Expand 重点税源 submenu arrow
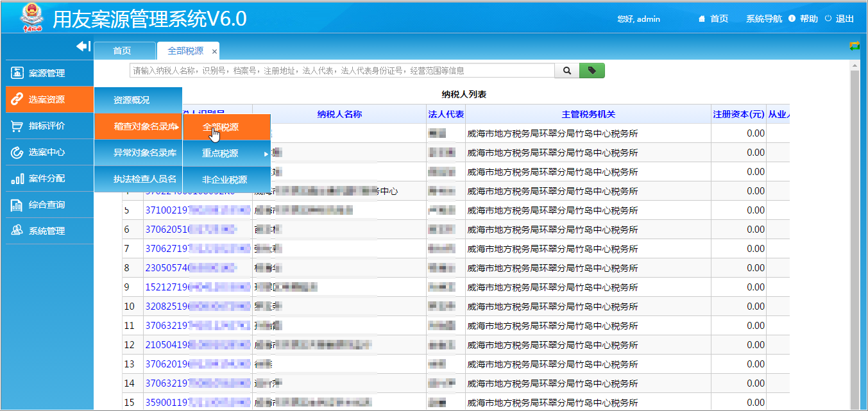 (x=266, y=154)
